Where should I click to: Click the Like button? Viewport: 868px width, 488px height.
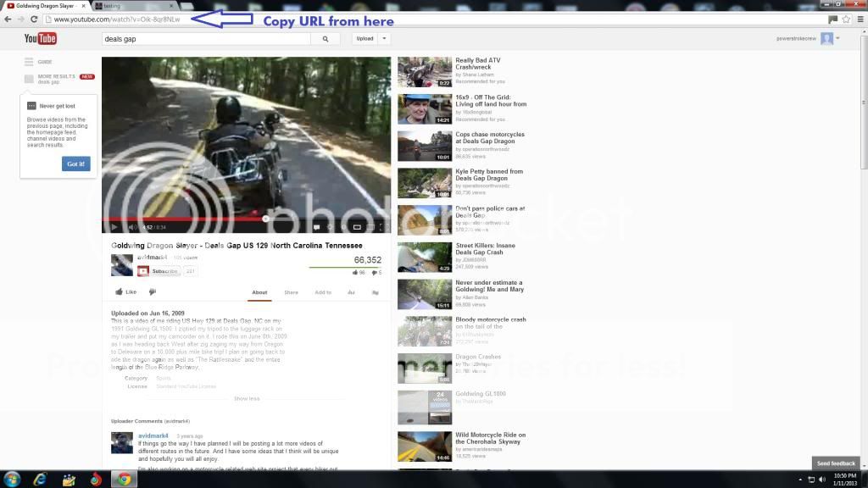(x=125, y=291)
